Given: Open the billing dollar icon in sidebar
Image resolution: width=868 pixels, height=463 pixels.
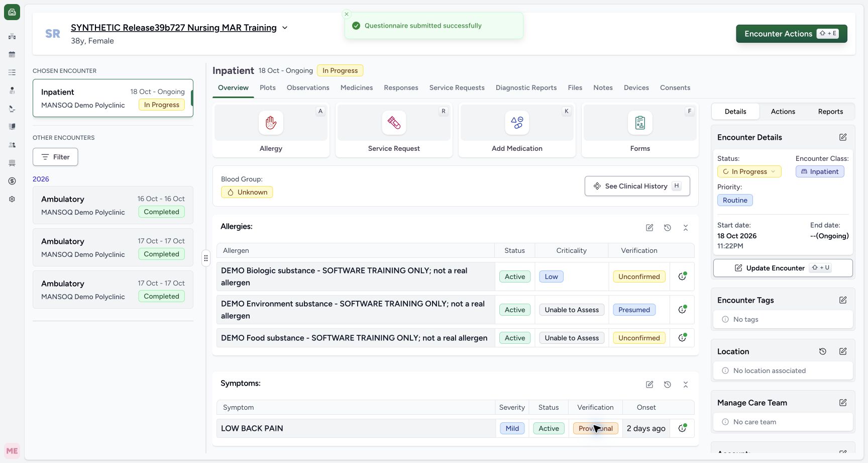Looking at the screenshot, I should tap(12, 181).
